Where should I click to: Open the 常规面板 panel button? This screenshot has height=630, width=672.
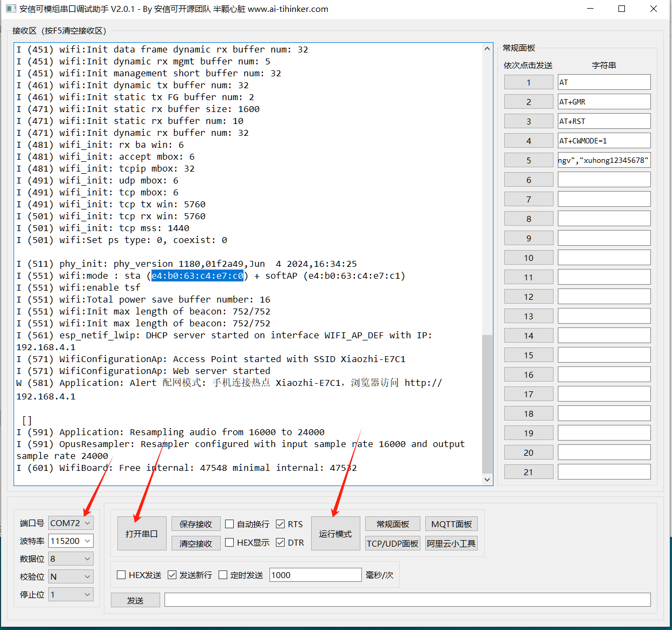pos(392,524)
